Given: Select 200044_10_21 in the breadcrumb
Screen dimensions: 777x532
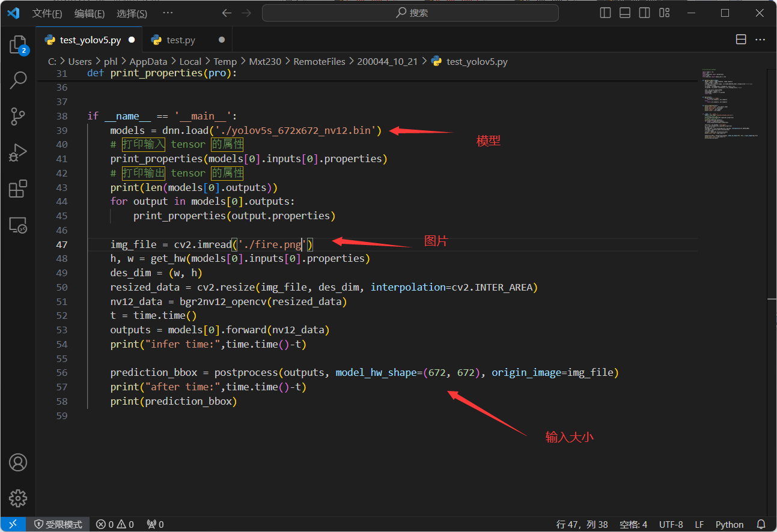Looking at the screenshot, I should point(387,61).
